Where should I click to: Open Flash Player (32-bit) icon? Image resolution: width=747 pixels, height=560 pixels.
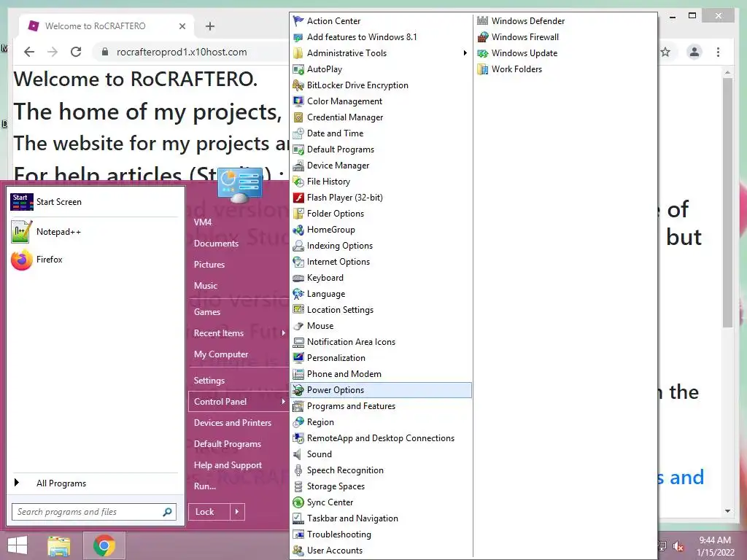(298, 197)
